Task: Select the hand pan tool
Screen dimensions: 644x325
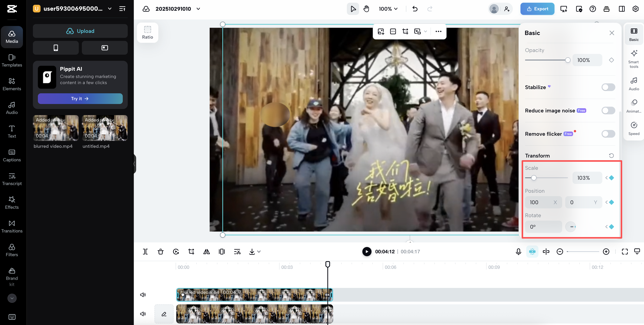Action: (366, 9)
